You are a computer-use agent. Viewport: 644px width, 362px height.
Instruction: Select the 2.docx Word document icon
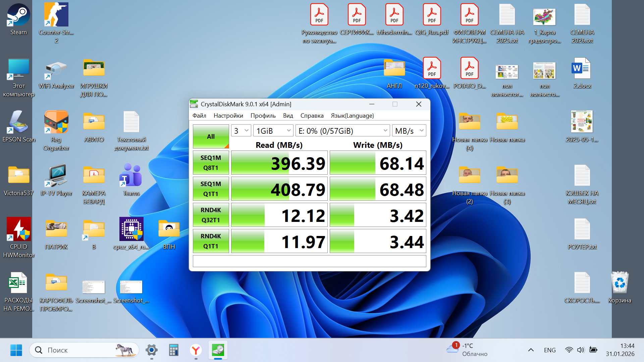click(582, 73)
